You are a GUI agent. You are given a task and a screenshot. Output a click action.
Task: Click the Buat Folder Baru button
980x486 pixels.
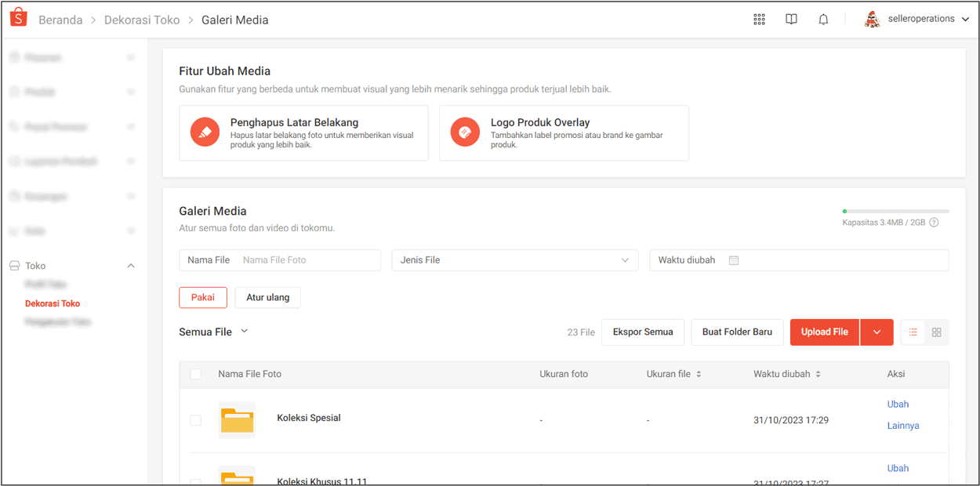pos(737,332)
